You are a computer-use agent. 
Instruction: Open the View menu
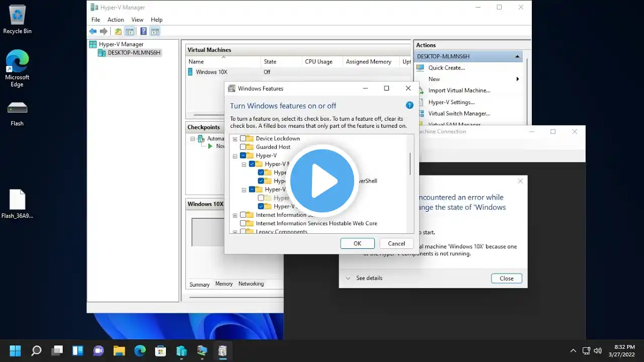pos(137,20)
